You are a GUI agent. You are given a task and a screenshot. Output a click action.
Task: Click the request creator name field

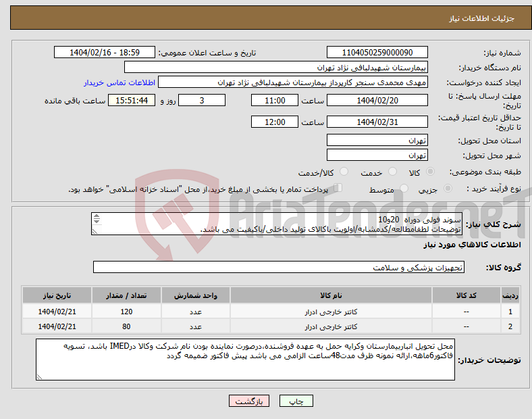pyautogui.click(x=293, y=82)
